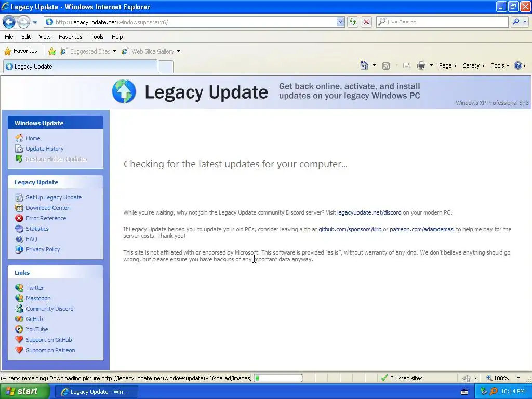The width and height of the screenshot is (532, 399).
Task: Click the Trusted sites security zone indicator
Action: pos(402,378)
